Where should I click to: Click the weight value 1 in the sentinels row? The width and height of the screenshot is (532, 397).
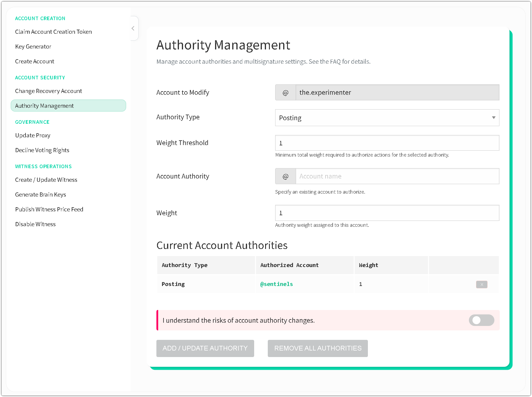pos(360,284)
